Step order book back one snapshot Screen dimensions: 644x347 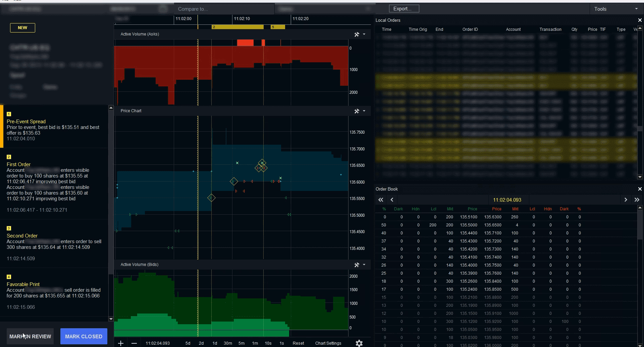point(392,200)
